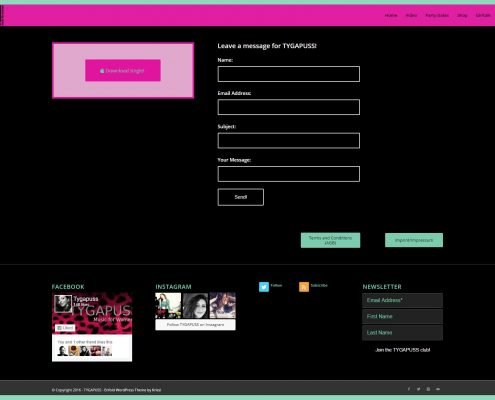This screenshot has height=400, width=495.
Task: Open second Instagram thumbnail photo
Action: [x=195, y=305]
